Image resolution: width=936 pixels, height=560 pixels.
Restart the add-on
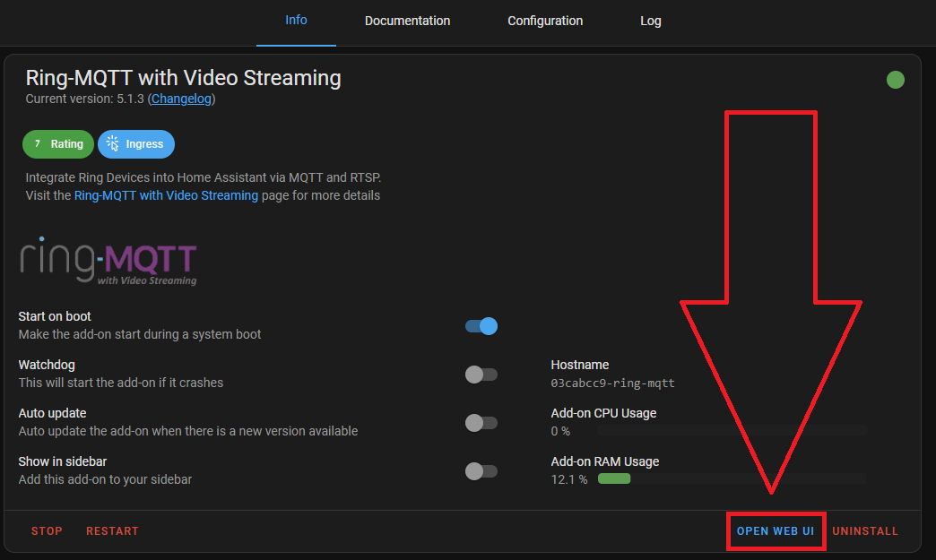[x=112, y=531]
